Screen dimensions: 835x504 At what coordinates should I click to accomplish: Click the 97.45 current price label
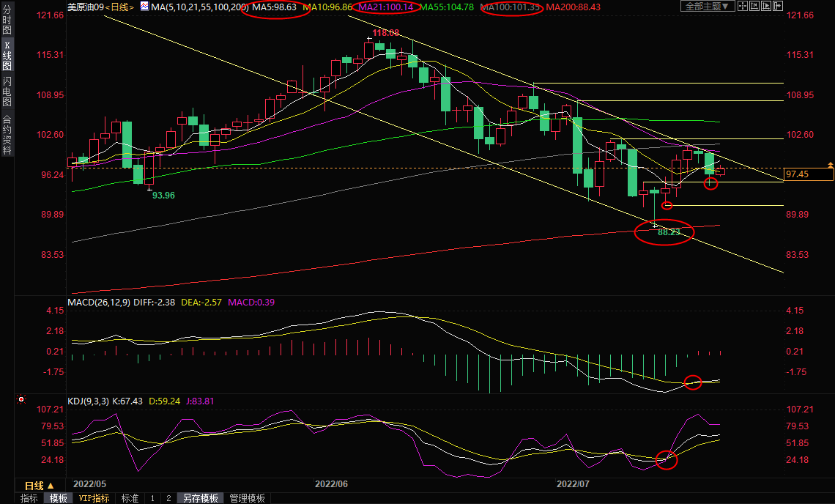click(x=804, y=174)
